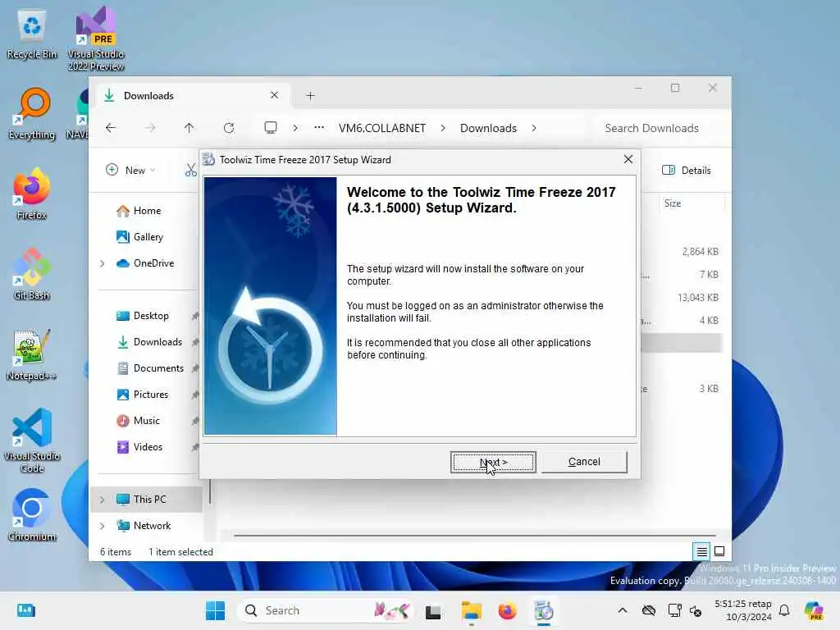Select OneDrive in the navigation pane
Screen dimensions: 840x630
coord(153,263)
